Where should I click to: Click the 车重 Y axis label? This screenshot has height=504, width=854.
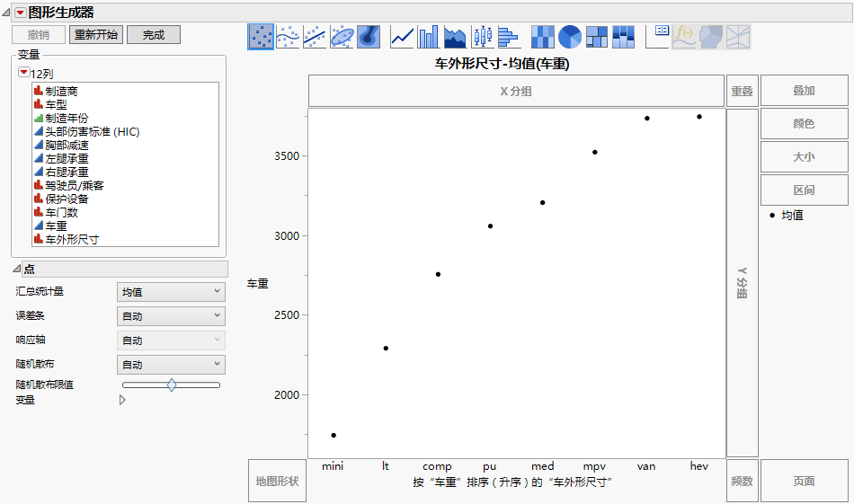tap(258, 283)
